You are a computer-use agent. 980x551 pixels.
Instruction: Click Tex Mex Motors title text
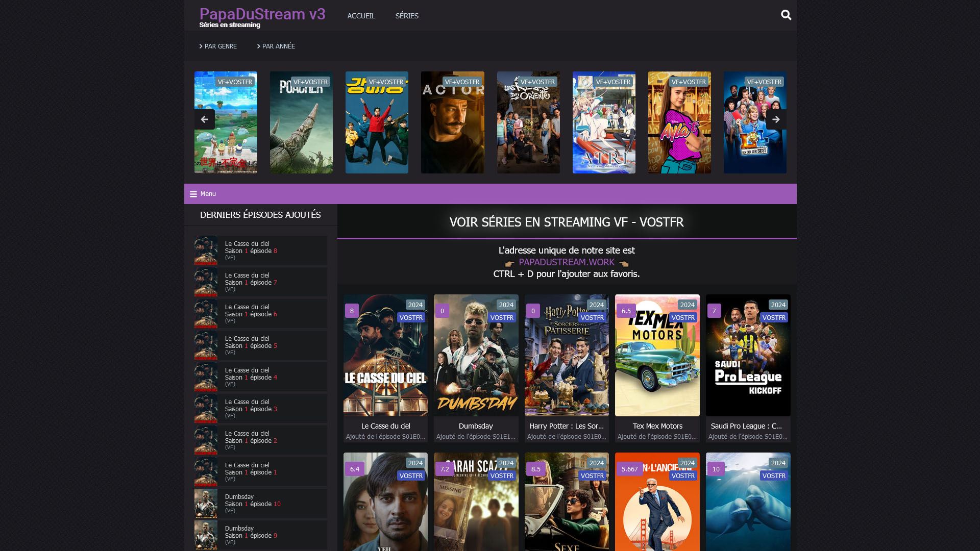[657, 426]
